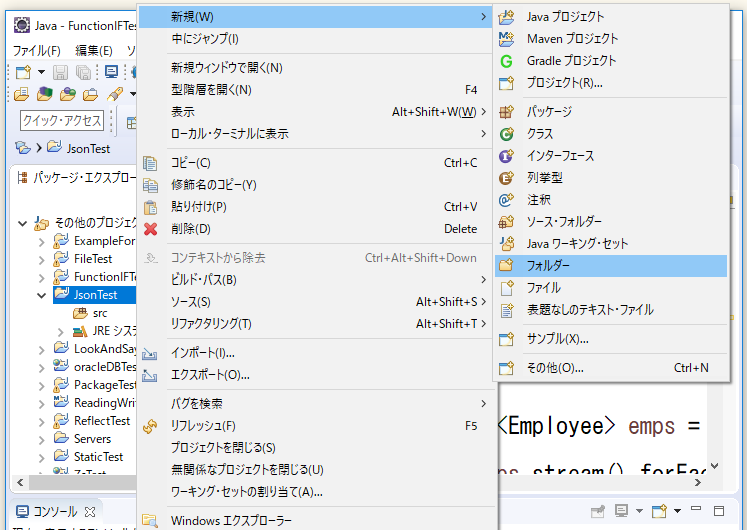The image size is (747, 530).
Task: Click the 表題なしのテキスト・ファイル icon
Action: (x=506, y=310)
